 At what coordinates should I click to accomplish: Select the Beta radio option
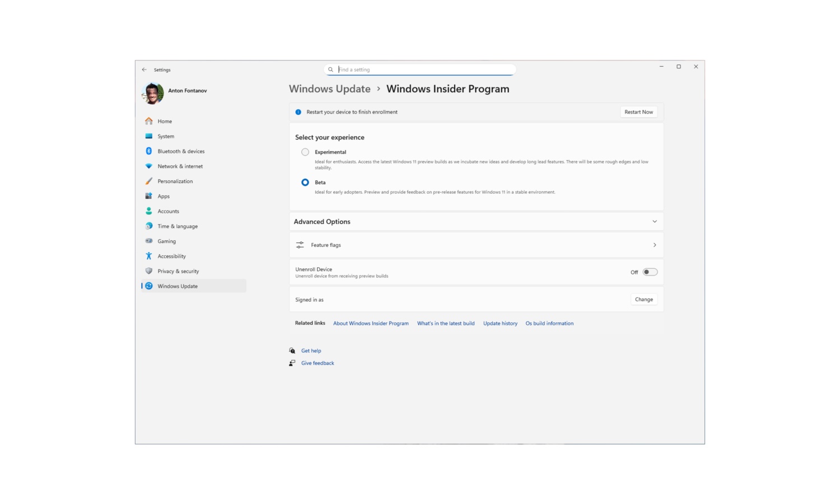pos(305,183)
